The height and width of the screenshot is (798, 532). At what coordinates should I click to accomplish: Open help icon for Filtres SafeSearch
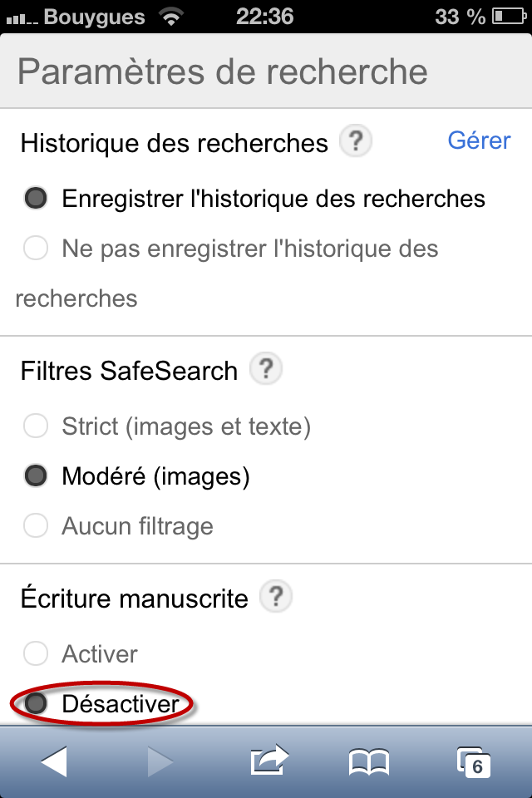coord(266,368)
